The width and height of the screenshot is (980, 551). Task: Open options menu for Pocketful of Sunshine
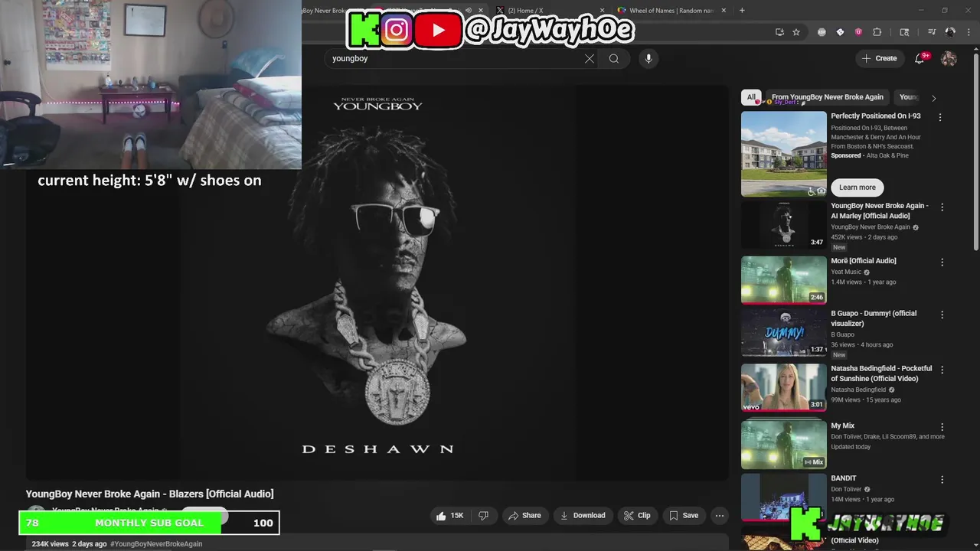coord(942,370)
